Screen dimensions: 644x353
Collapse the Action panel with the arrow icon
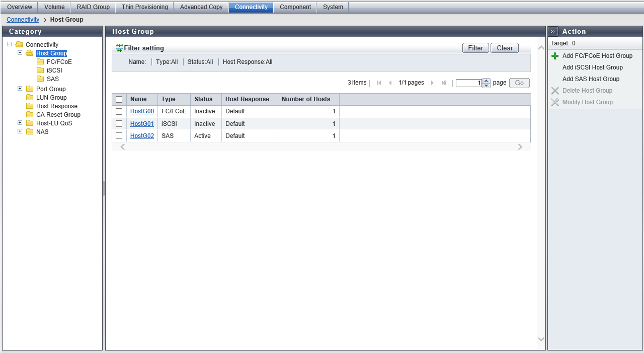coord(553,32)
